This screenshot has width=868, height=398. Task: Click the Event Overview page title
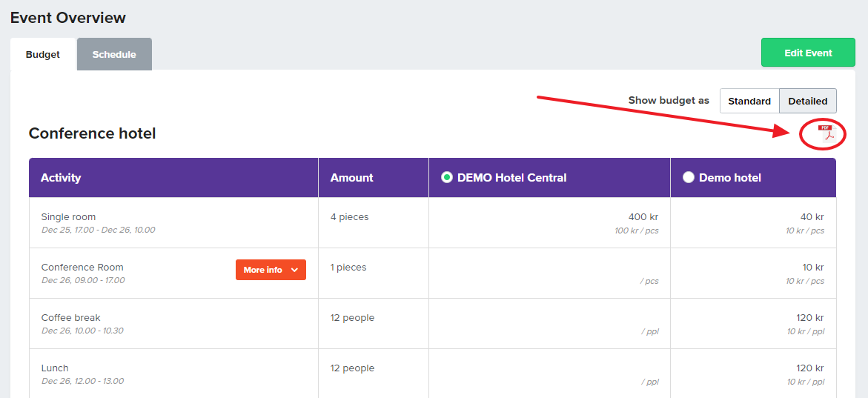[68, 18]
